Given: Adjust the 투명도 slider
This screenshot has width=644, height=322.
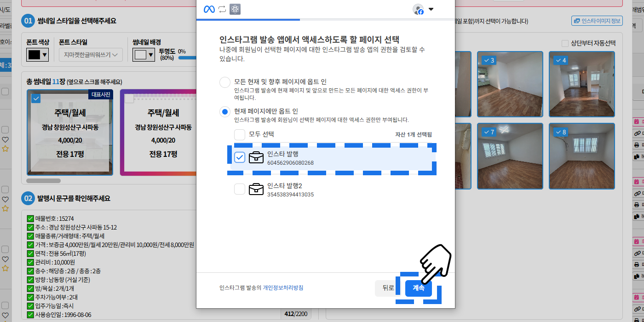Looking at the screenshot, I should (187, 57).
